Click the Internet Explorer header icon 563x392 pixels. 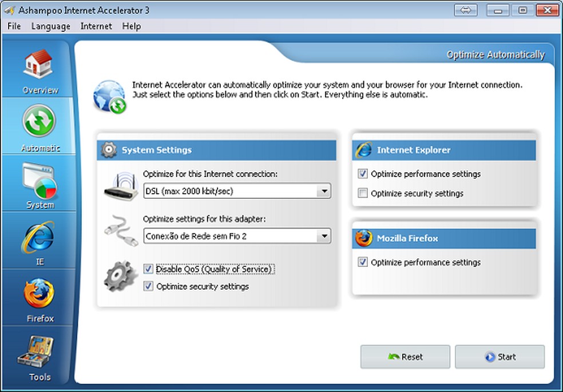click(x=364, y=150)
